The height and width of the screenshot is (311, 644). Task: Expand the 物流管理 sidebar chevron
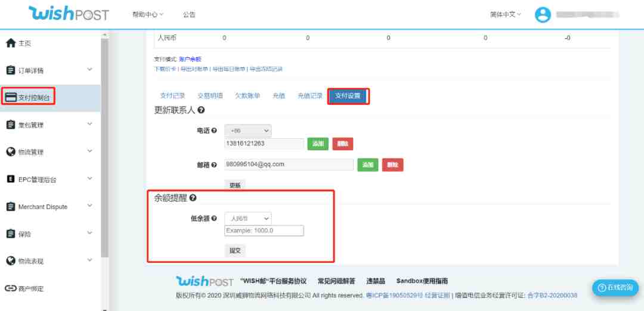point(90,151)
